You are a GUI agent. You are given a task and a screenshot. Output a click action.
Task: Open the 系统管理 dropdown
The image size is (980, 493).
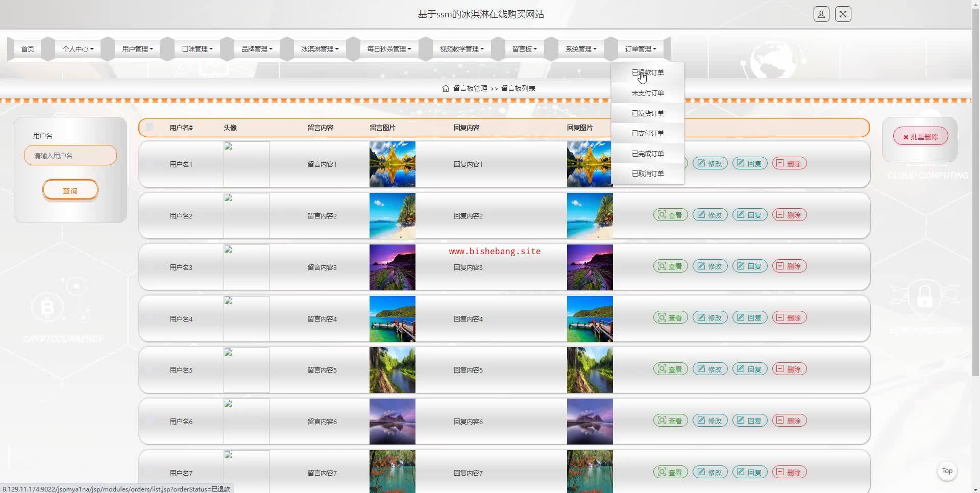point(580,49)
